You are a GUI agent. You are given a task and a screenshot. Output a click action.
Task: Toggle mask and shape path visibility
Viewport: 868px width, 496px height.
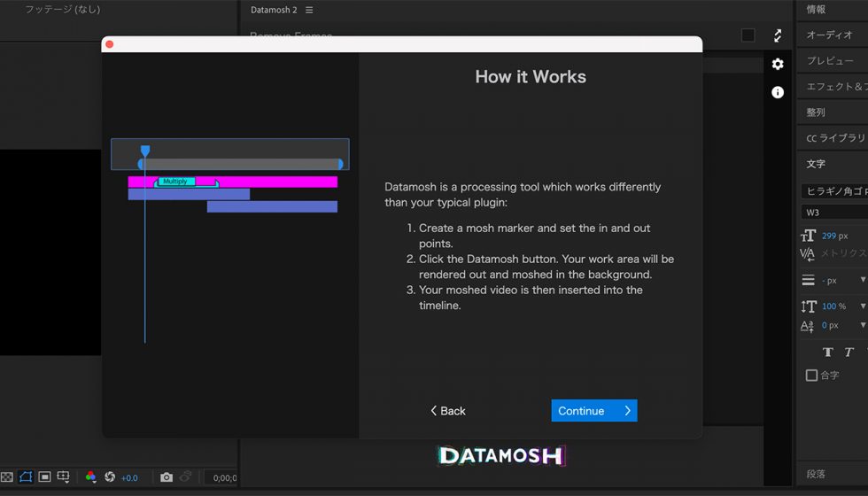point(26,477)
